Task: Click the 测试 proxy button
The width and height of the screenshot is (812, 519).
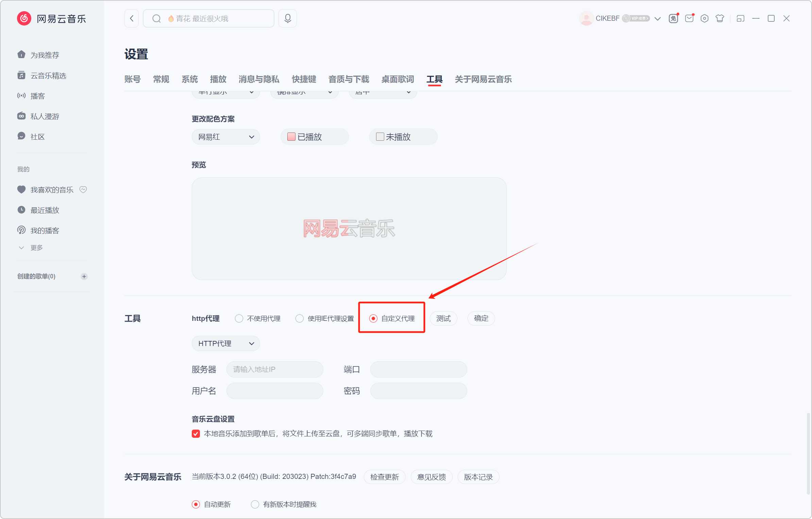Action: point(443,318)
